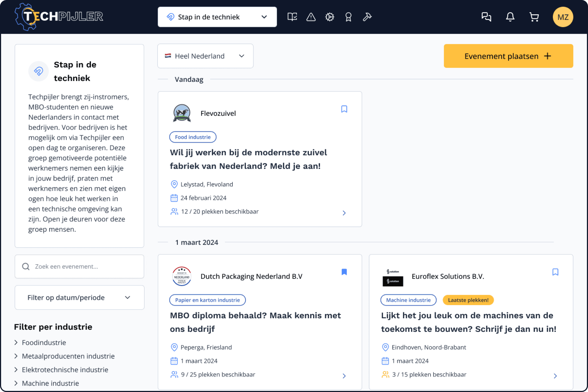Click the Euroflex Solutions logo
This screenshot has height=392, width=588.
click(x=393, y=277)
